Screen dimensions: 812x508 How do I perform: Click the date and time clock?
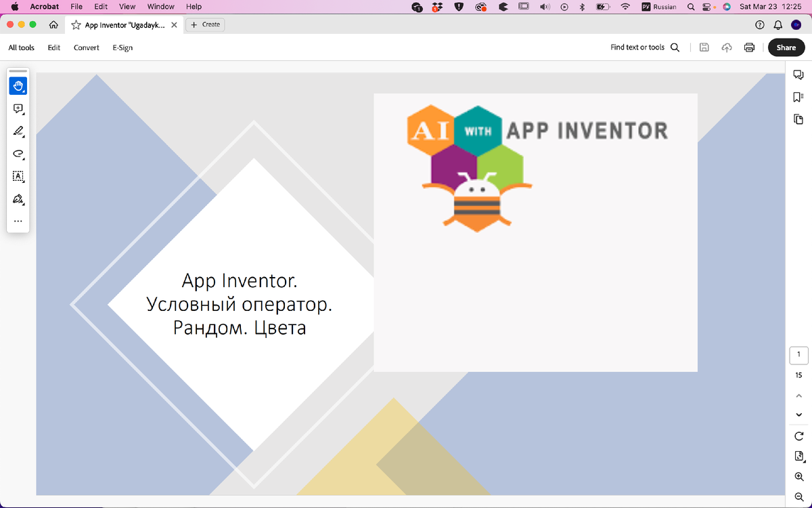point(770,7)
